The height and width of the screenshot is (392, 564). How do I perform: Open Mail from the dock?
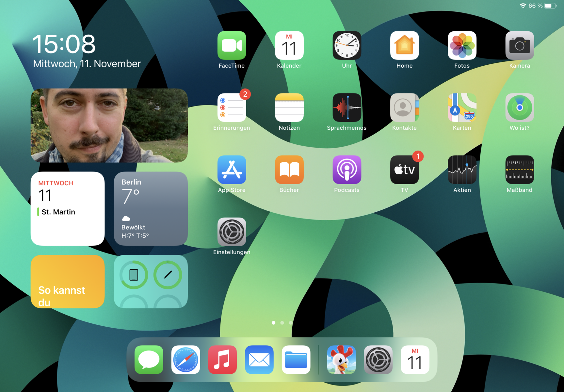coord(259,360)
